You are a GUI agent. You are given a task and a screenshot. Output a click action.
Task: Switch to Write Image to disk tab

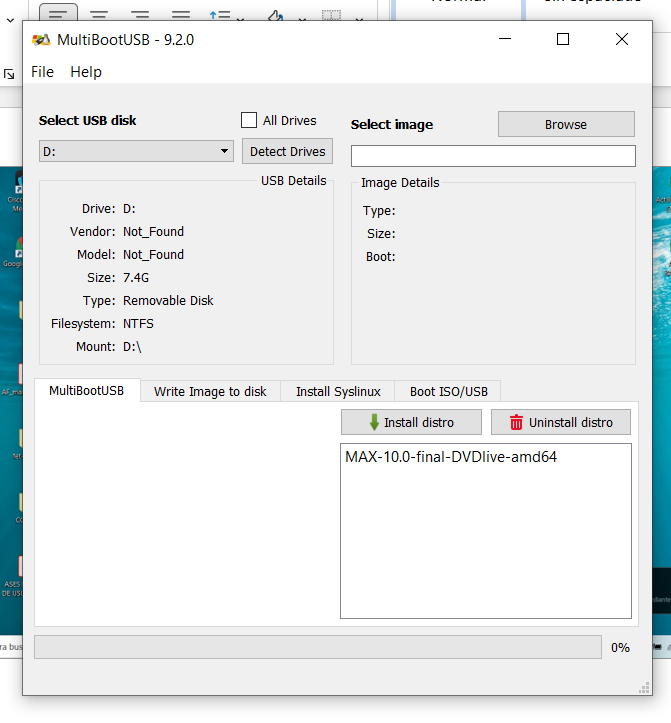point(210,391)
